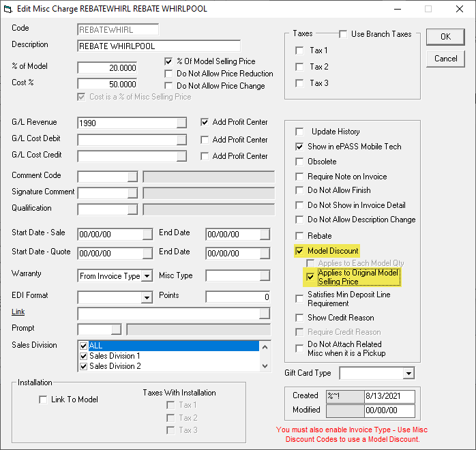Screen dimensions: 476x450
Task: Check Do Not Allow Finish
Action: tap(299, 190)
